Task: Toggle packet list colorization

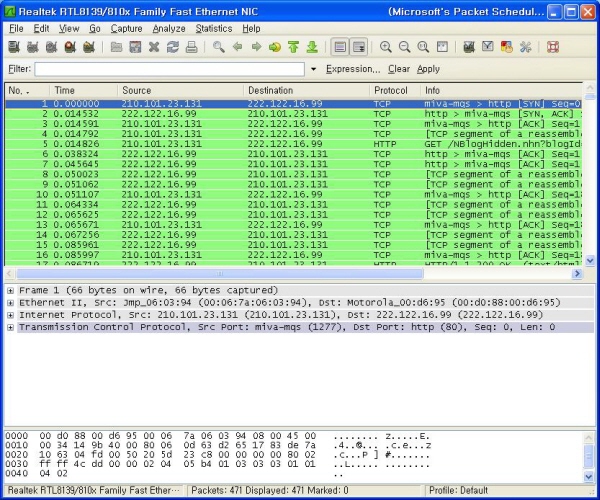Action: coord(340,47)
